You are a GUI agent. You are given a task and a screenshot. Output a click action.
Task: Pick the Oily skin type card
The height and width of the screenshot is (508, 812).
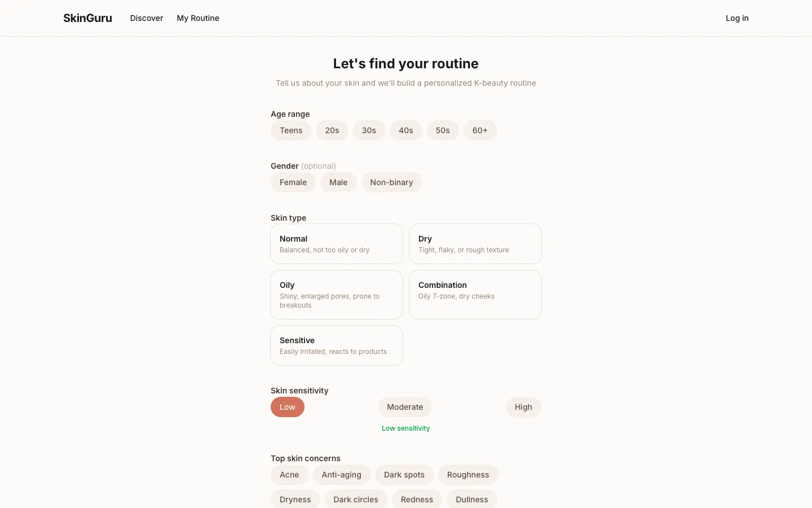[337, 295]
